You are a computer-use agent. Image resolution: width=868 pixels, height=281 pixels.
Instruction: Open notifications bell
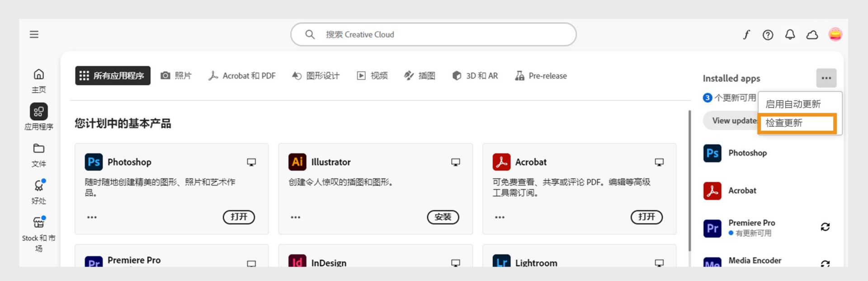point(790,34)
